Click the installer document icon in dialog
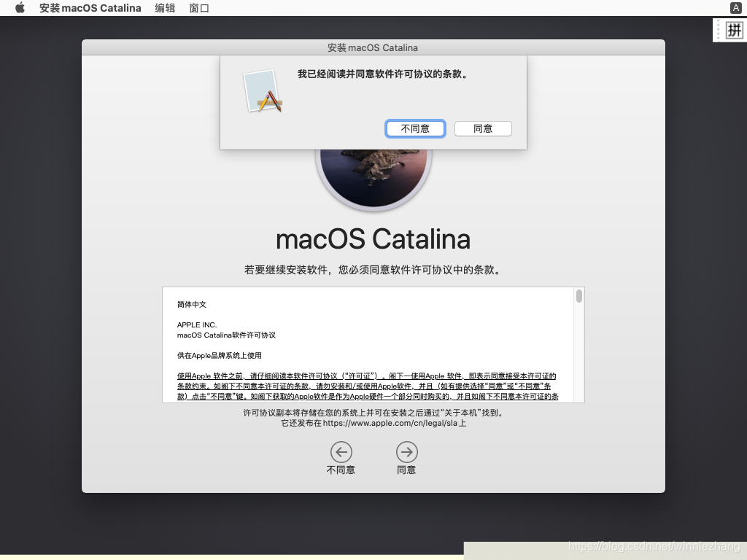Viewport: 747px width, 560px height. (x=263, y=91)
